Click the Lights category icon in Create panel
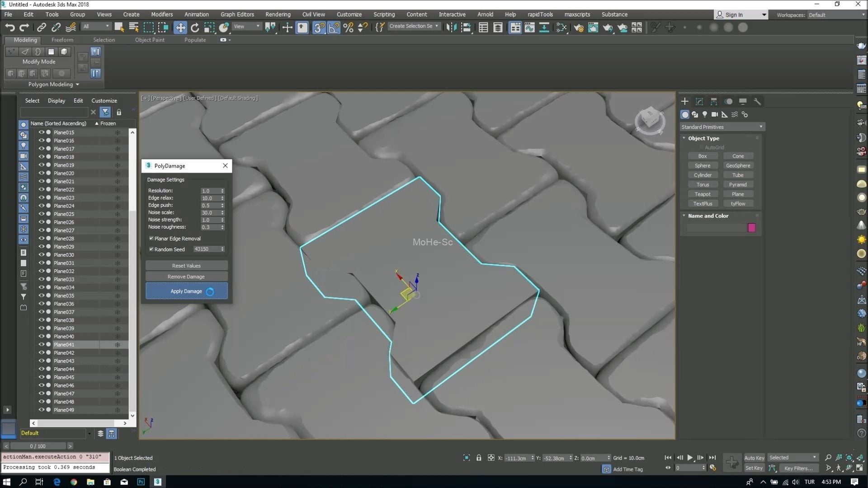The width and height of the screenshot is (868, 488). (704, 115)
